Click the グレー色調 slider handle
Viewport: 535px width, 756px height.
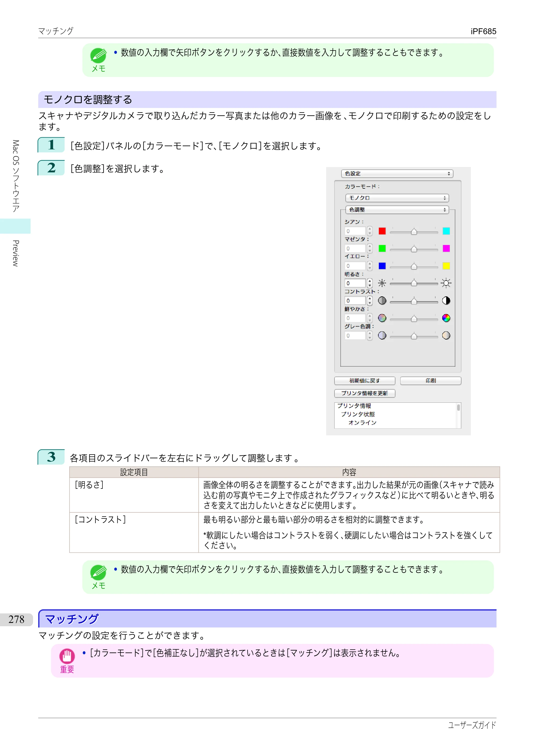click(414, 336)
